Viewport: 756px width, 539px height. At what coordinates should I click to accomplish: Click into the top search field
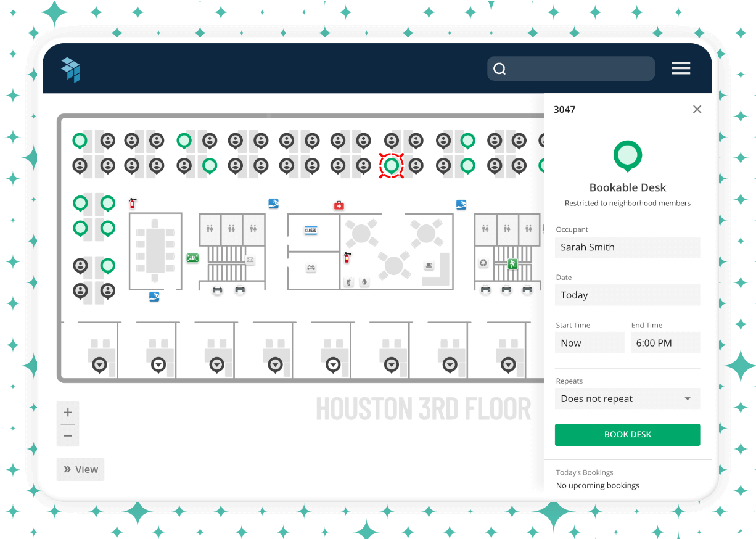click(571, 68)
